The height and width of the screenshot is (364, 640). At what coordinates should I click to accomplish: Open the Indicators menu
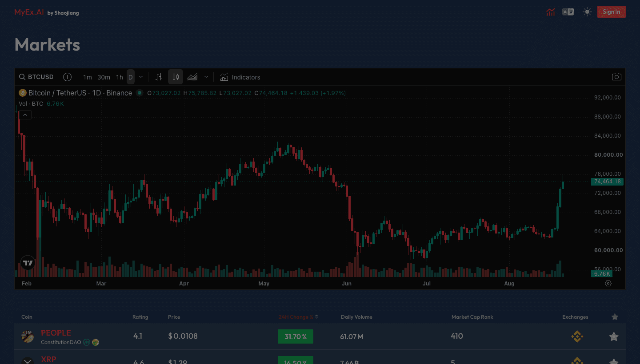click(240, 77)
